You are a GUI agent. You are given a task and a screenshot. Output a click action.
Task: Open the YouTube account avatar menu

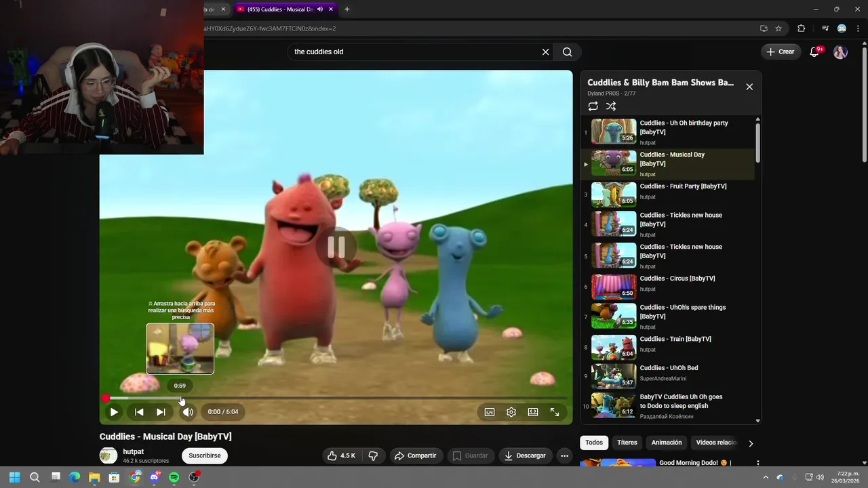pos(840,52)
